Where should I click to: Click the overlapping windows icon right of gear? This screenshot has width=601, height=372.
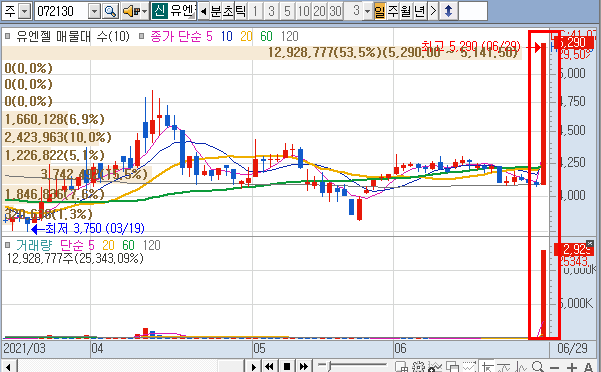pos(452,367)
